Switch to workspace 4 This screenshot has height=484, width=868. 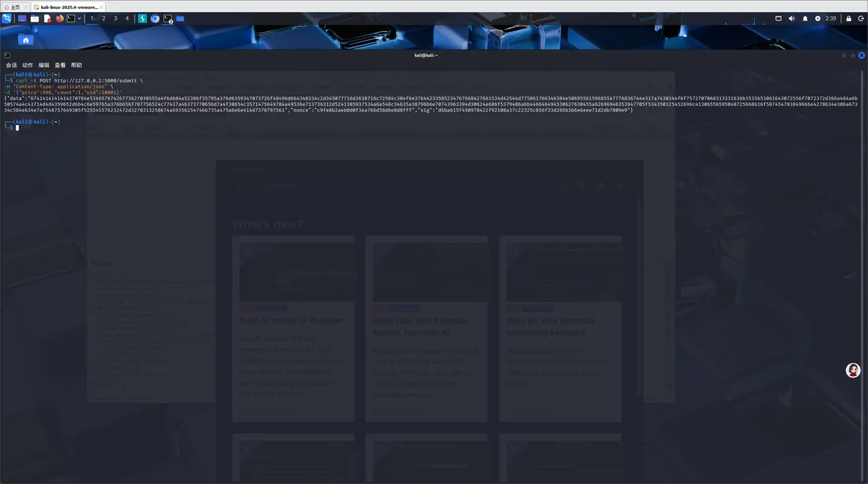[127, 19]
